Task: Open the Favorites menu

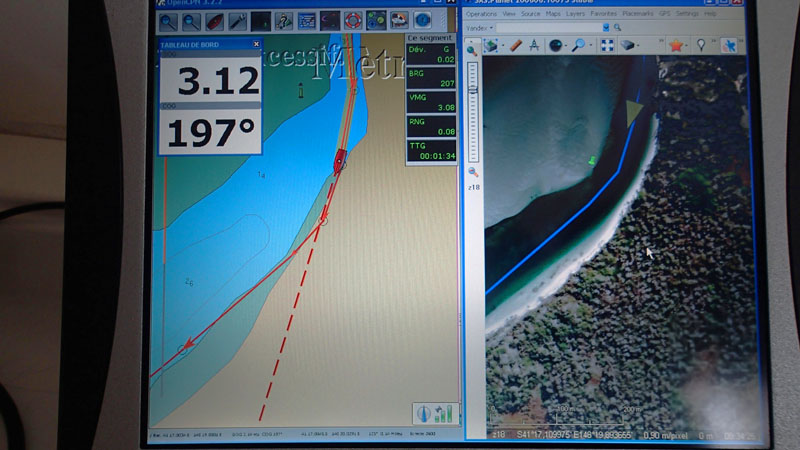Action: pyautogui.click(x=604, y=14)
